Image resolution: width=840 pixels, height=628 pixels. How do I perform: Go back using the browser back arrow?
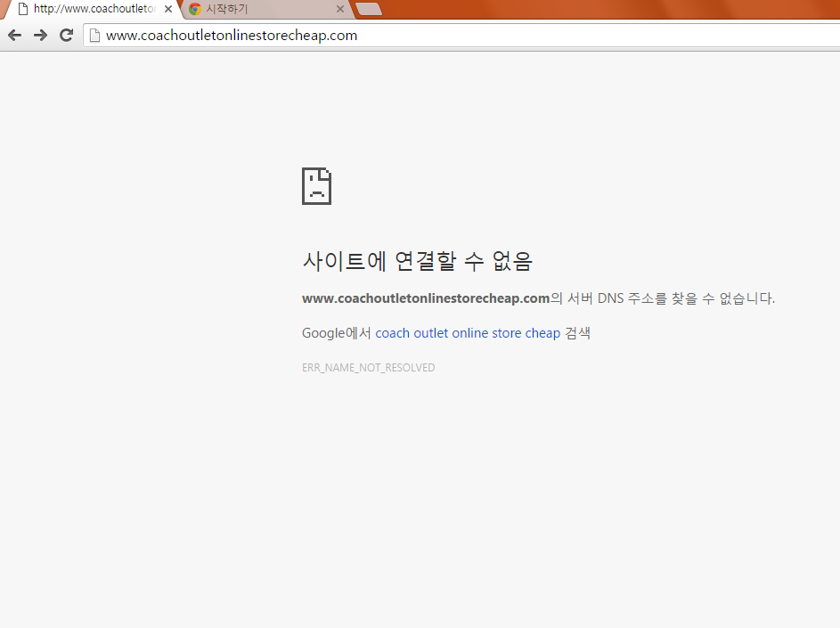click(x=15, y=36)
